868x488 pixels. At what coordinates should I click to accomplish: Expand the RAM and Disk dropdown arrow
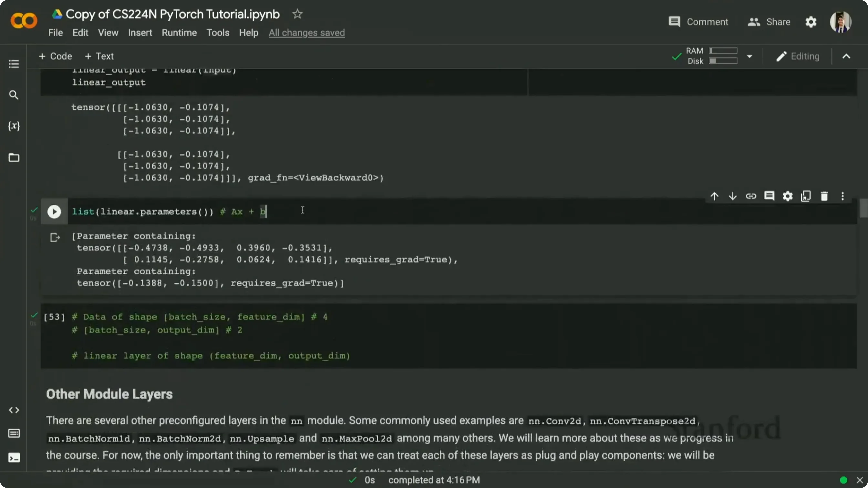click(x=749, y=56)
